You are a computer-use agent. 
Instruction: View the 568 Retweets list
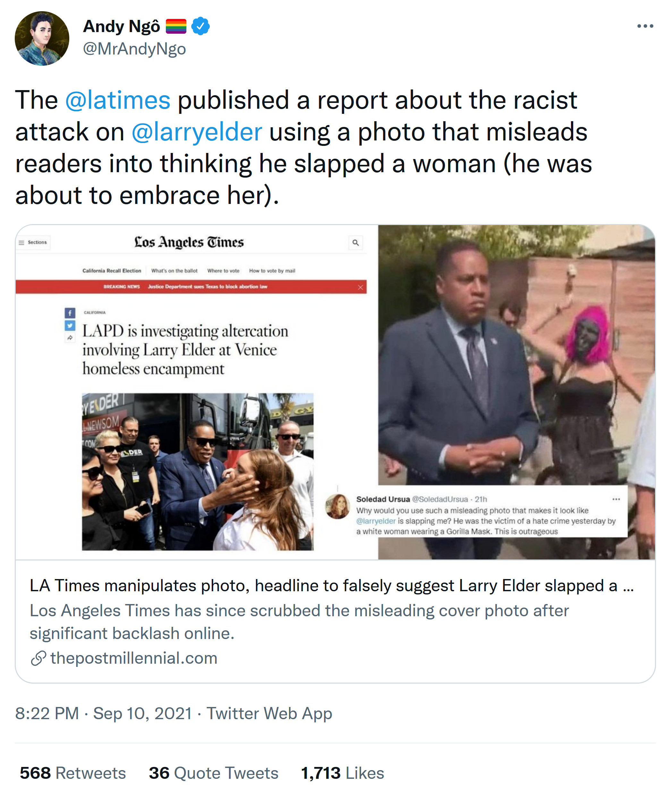73,773
